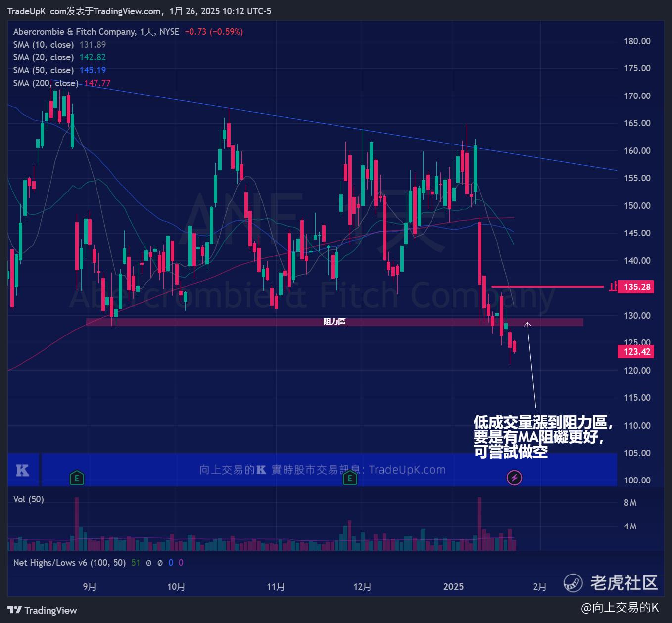
Task: Click the 160.00 price axis label
Action: click(x=637, y=151)
